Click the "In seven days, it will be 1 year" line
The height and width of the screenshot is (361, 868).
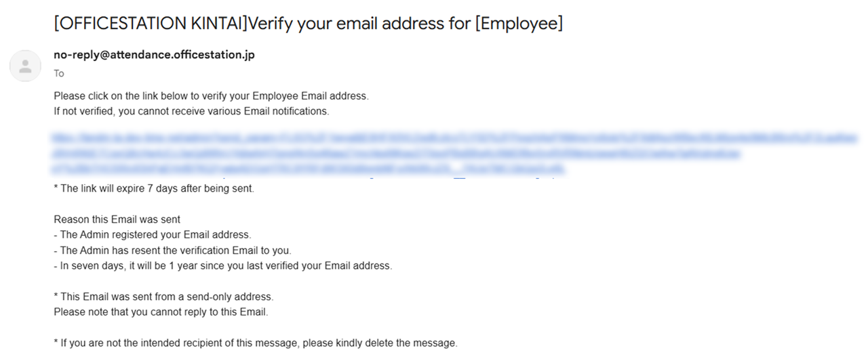[223, 266]
